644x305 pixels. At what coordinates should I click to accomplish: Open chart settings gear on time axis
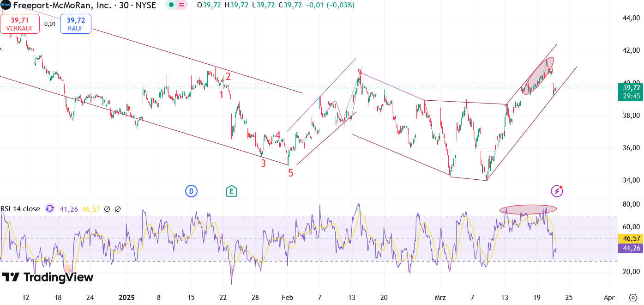633,297
